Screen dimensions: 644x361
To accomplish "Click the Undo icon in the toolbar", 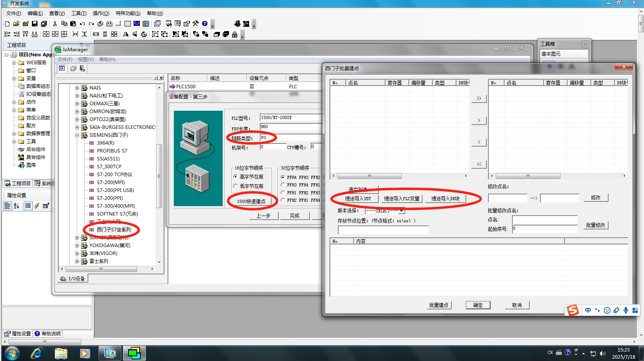I will (82, 24).
